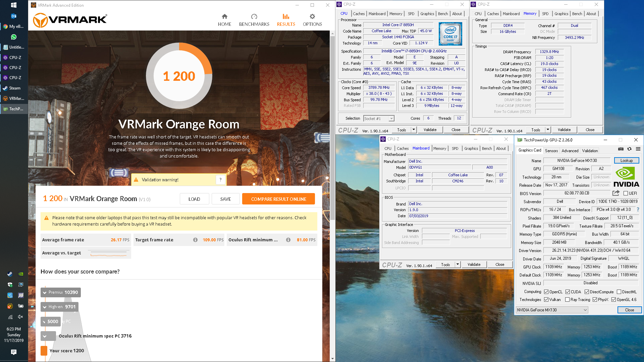Viewport: 644px width, 362px height.
Task: Switch to Graphics tab in Mainboard CPU-Z window
Action: click(471, 148)
